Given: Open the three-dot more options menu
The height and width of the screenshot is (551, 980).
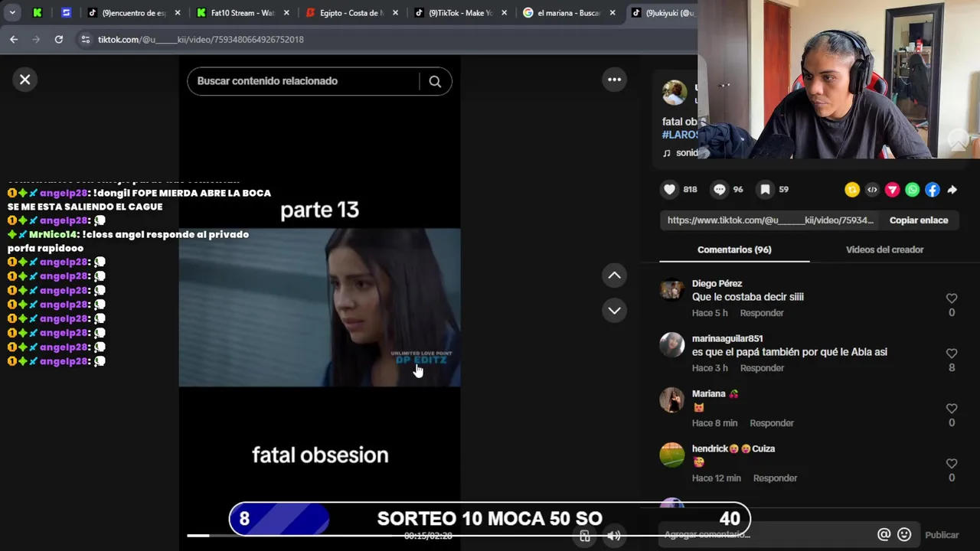Looking at the screenshot, I should (x=614, y=80).
